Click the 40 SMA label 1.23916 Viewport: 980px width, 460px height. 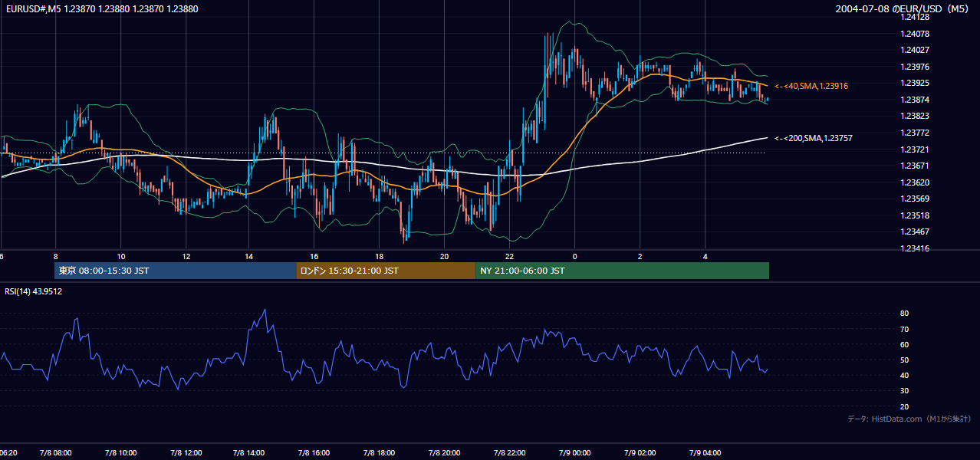811,86
